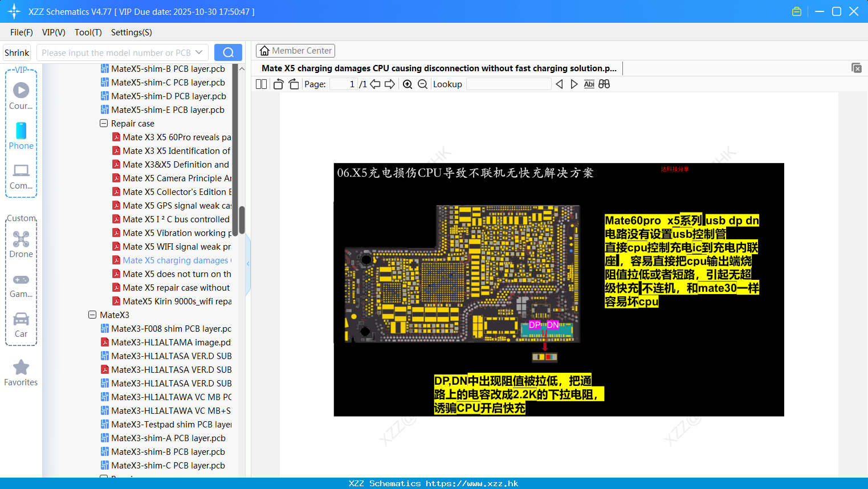Focus the model number or PCB search field
Screen dimensions: 868x489
[116, 52]
